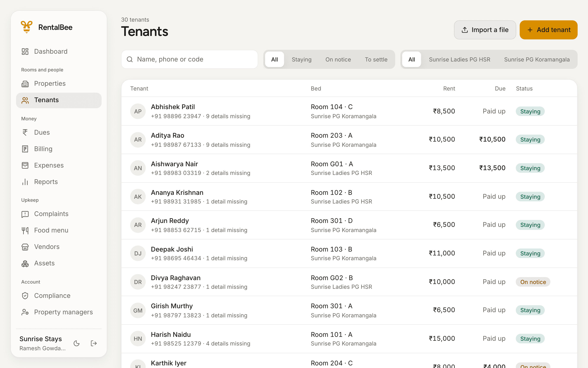Filter by Sunrise PG Koramangala property
Screen dimensions: 588x368
pyautogui.click(x=537, y=59)
